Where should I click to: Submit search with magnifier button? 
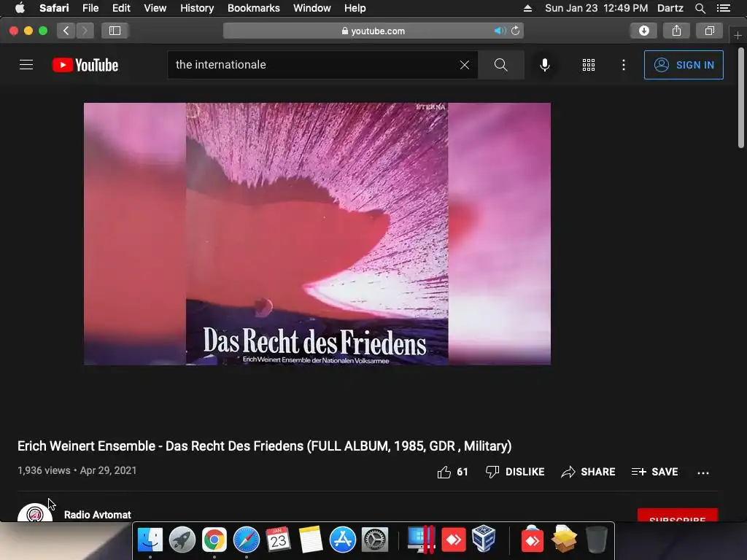point(500,65)
